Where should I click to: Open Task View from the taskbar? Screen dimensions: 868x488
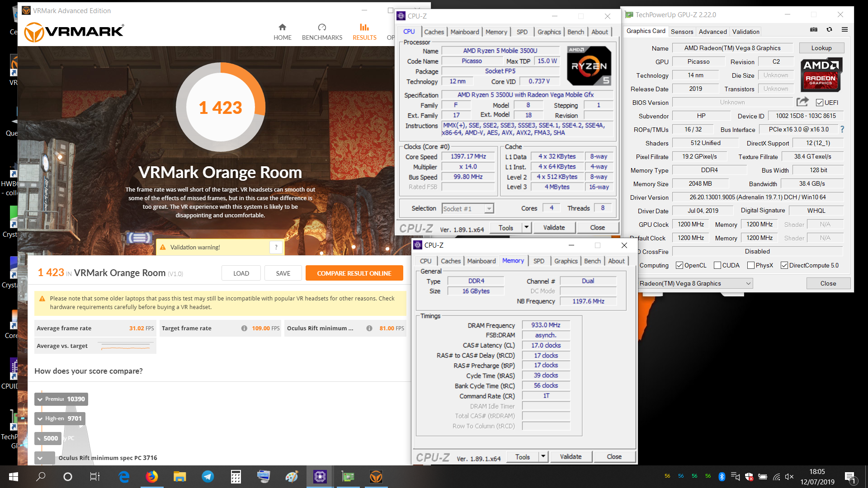coord(95,477)
